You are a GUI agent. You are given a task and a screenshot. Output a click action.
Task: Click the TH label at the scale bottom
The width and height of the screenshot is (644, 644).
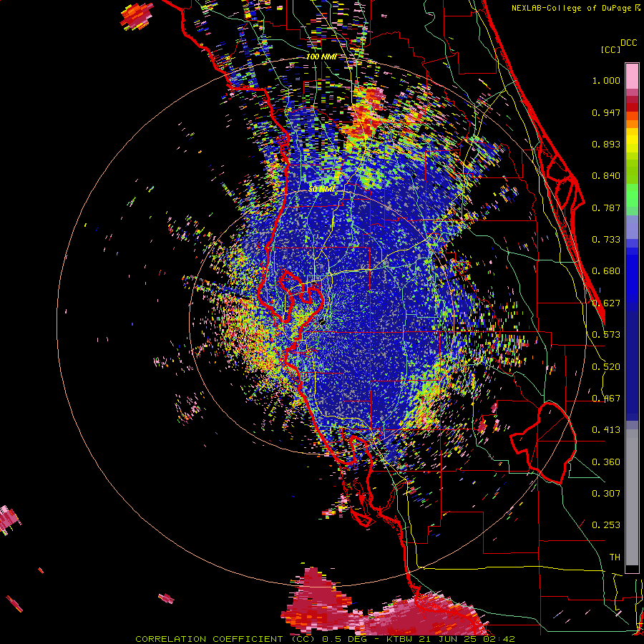point(615,557)
